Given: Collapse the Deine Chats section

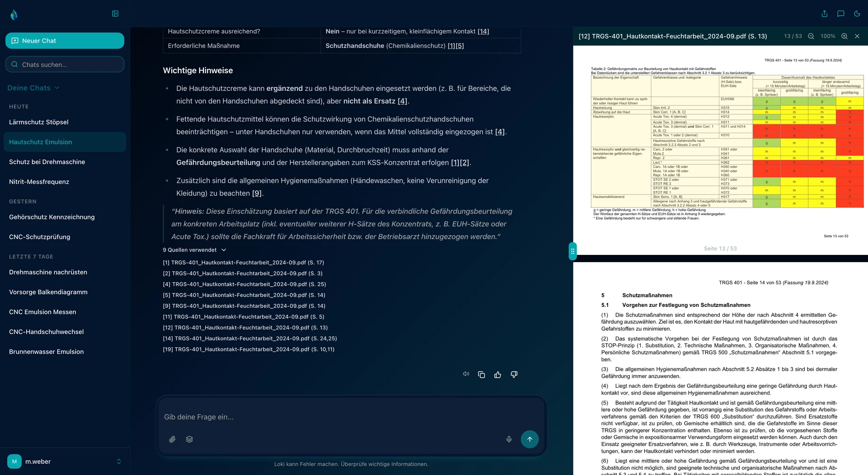Looking at the screenshot, I should 33,88.
